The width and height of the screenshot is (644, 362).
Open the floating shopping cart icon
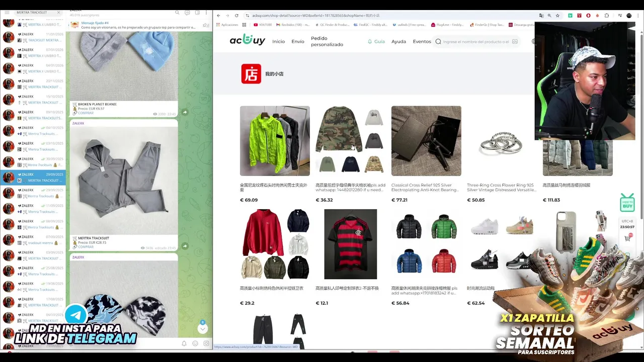click(x=627, y=238)
